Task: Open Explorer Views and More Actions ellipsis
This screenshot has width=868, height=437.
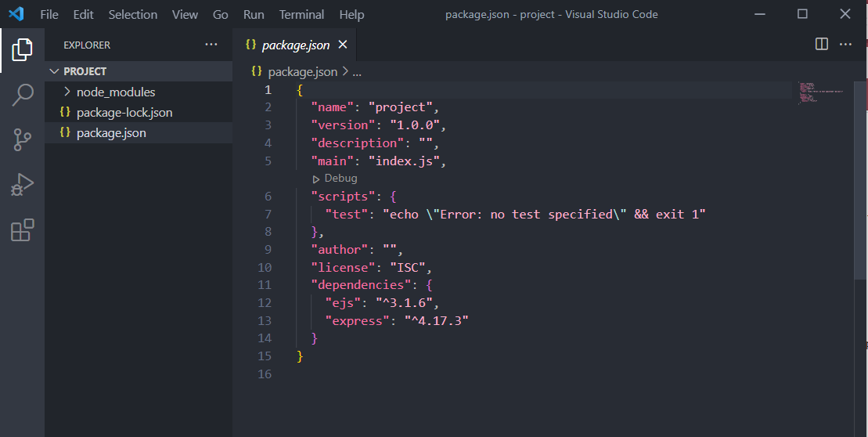Action: (211, 45)
